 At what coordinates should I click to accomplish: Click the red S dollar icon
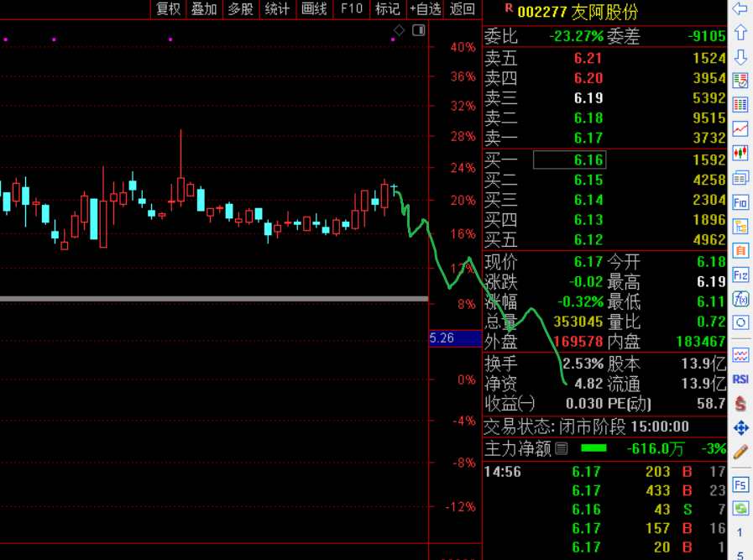click(x=740, y=404)
